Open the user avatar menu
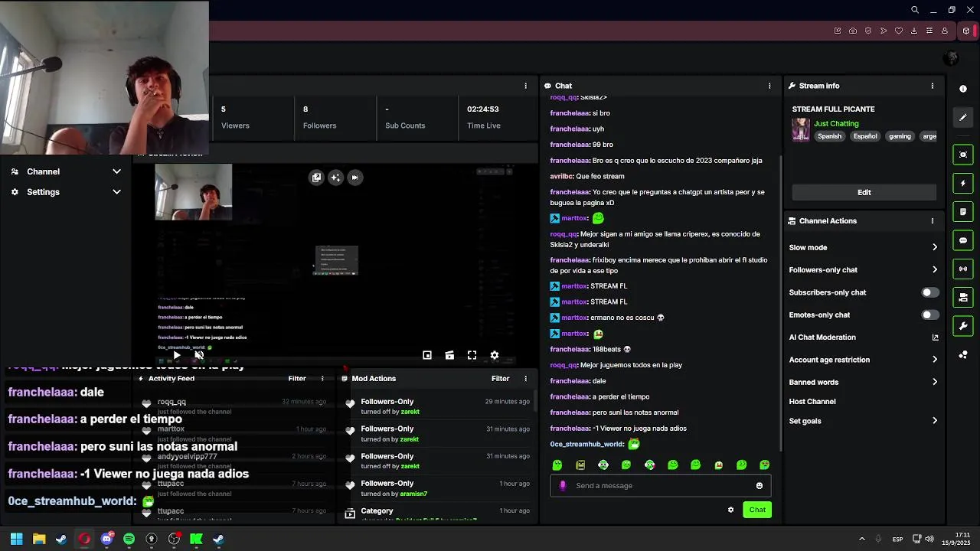Image resolution: width=980 pixels, height=551 pixels. (x=952, y=58)
